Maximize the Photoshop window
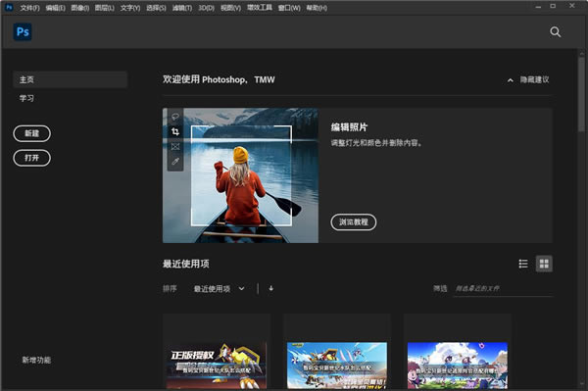588x391 pixels. [x=553, y=7]
